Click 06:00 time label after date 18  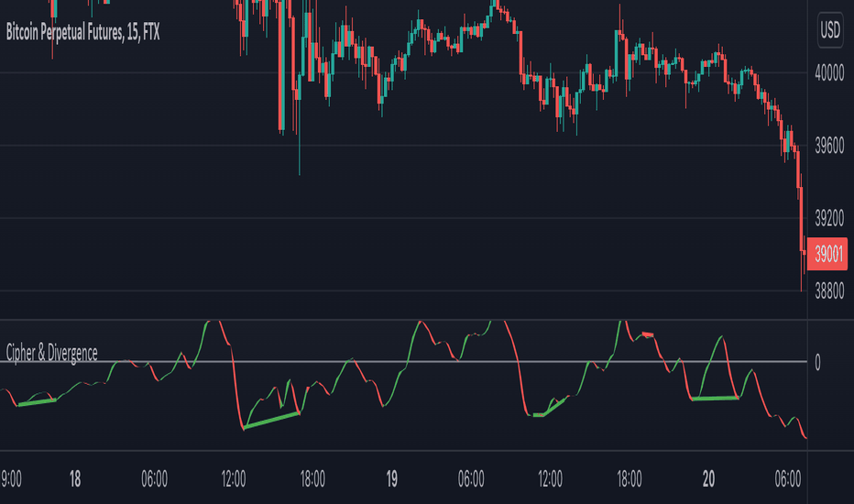click(x=154, y=479)
